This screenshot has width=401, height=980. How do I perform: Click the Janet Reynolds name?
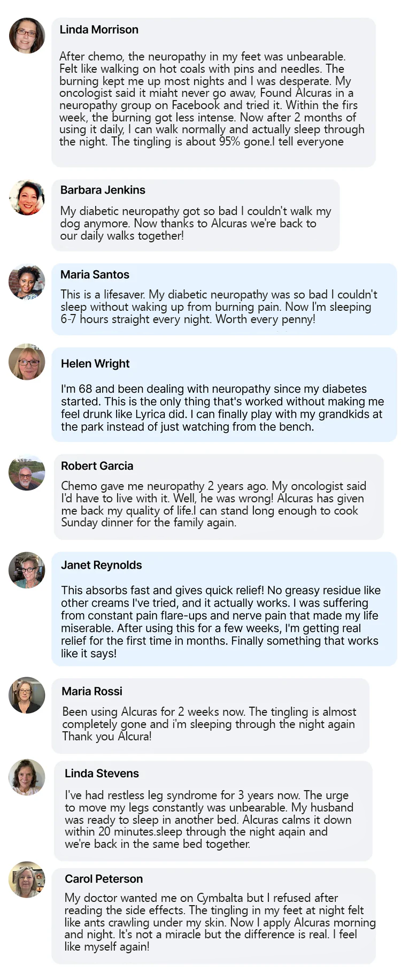[x=102, y=565]
